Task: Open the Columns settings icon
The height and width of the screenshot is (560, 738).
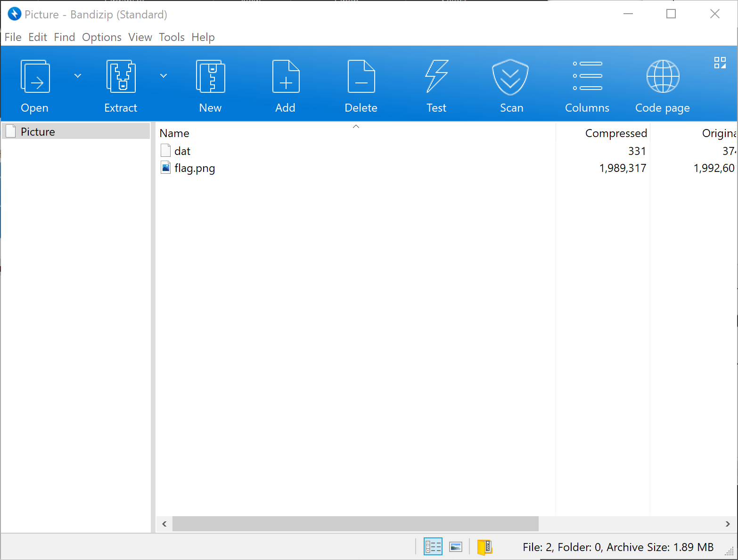Action: click(587, 77)
